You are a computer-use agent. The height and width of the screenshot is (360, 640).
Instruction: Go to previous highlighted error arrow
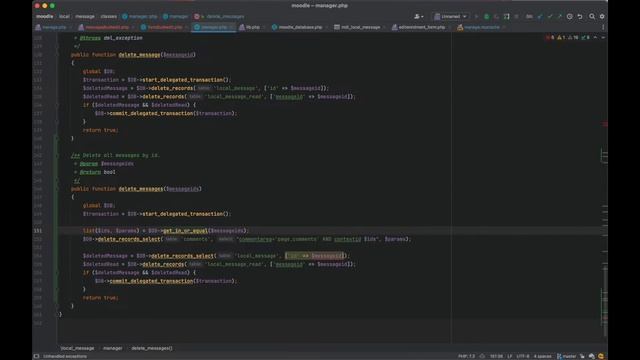(595, 38)
